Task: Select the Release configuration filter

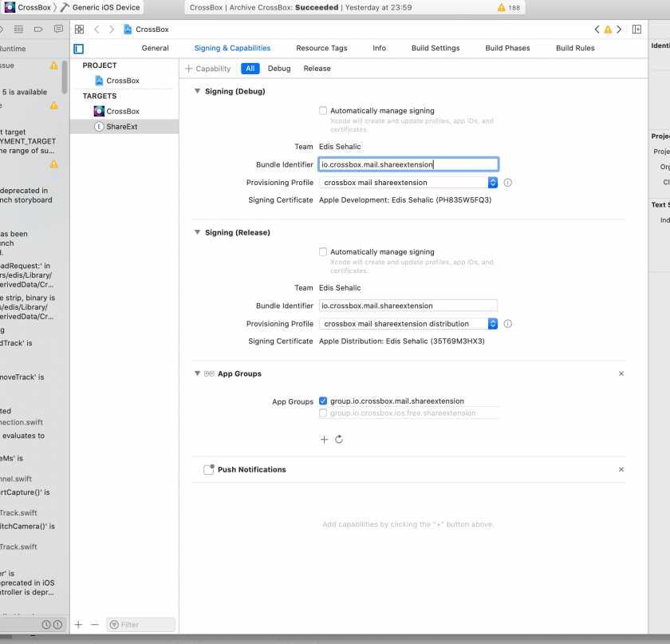Action: 317,69
